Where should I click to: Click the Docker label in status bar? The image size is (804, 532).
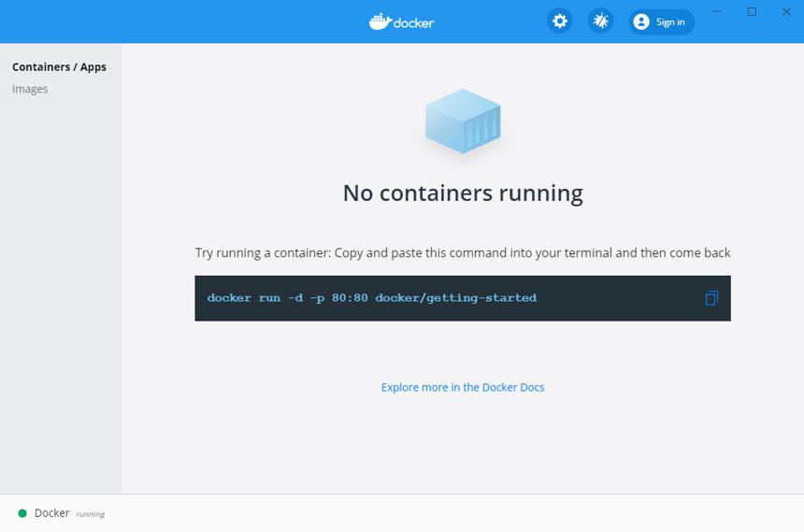51,513
